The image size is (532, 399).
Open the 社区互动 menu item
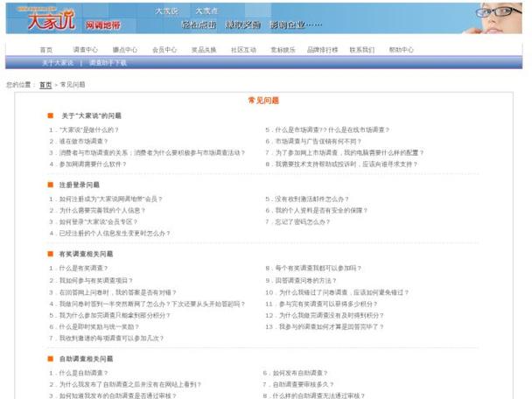(243, 50)
